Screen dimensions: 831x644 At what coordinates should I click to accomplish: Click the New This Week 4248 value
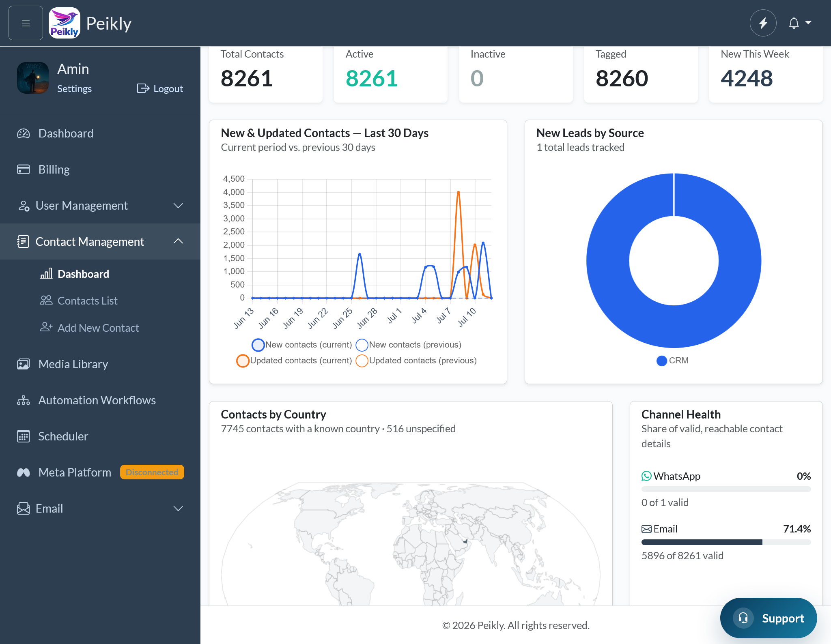(x=747, y=78)
